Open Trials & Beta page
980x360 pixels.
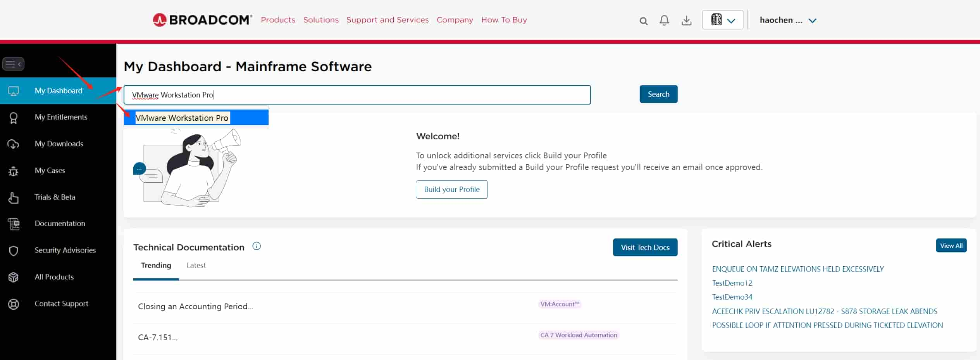click(55, 197)
